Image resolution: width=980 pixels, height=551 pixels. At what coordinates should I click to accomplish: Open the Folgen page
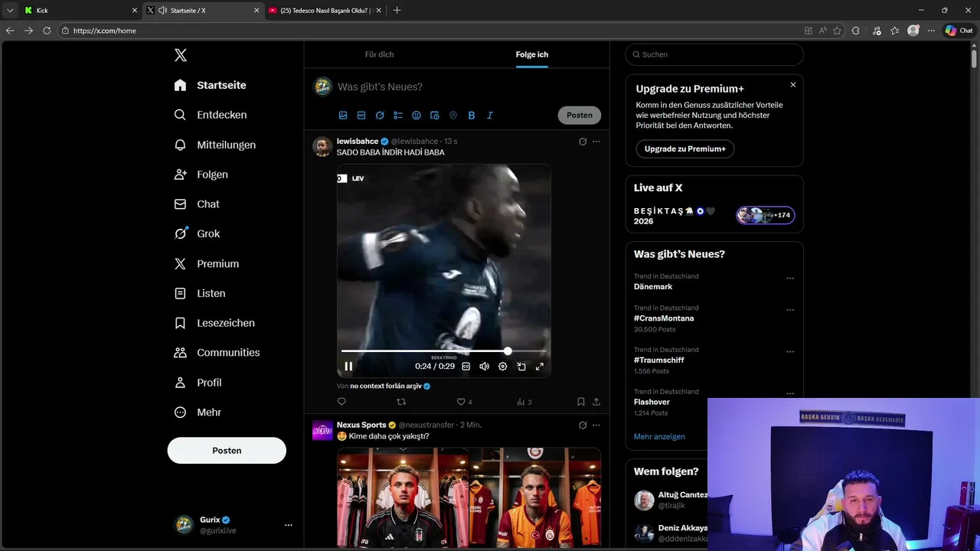tap(201, 174)
